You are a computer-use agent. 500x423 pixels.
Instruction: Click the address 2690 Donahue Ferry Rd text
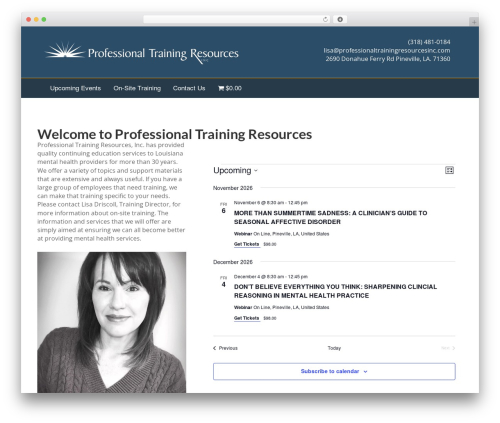click(x=388, y=59)
